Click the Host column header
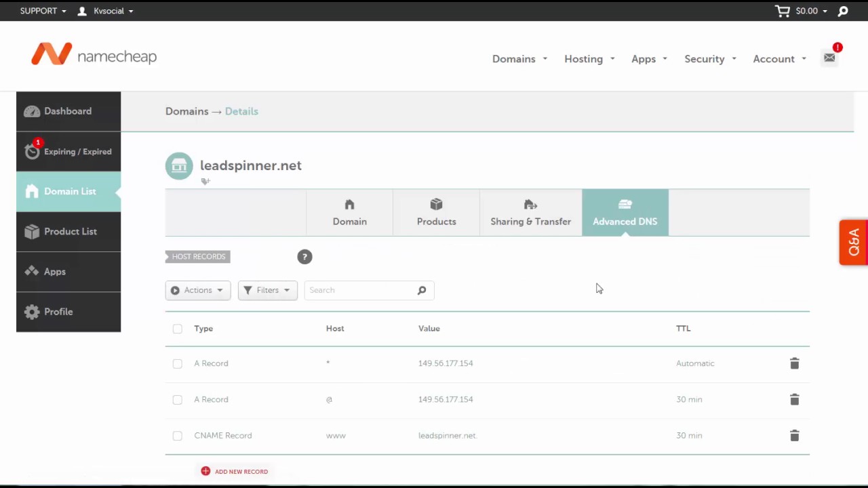 (335, 329)
